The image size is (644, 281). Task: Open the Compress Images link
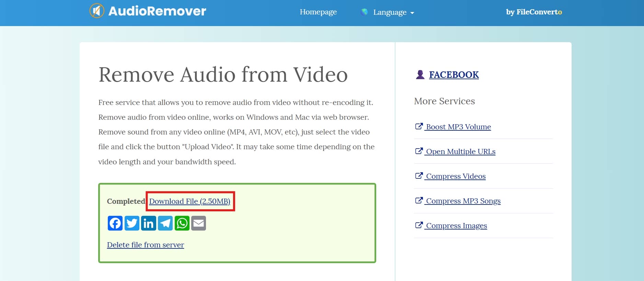pos(456,226)
